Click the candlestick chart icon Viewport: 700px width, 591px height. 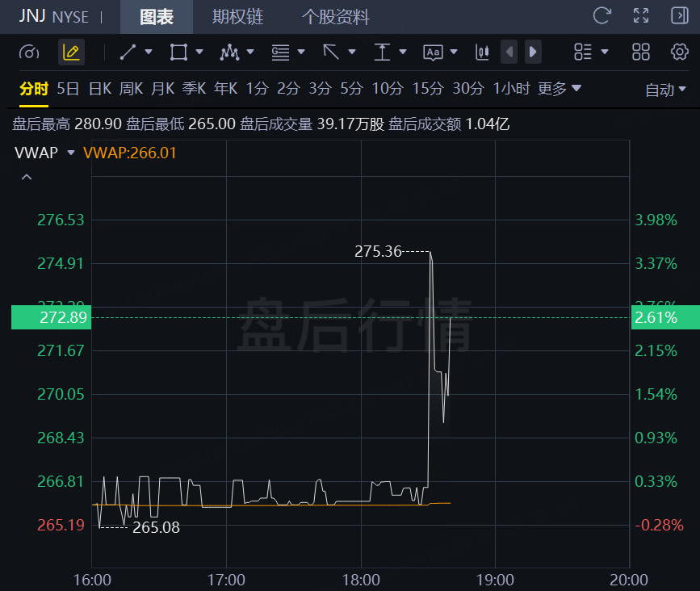pyautogui.click(x=482, y=52)
